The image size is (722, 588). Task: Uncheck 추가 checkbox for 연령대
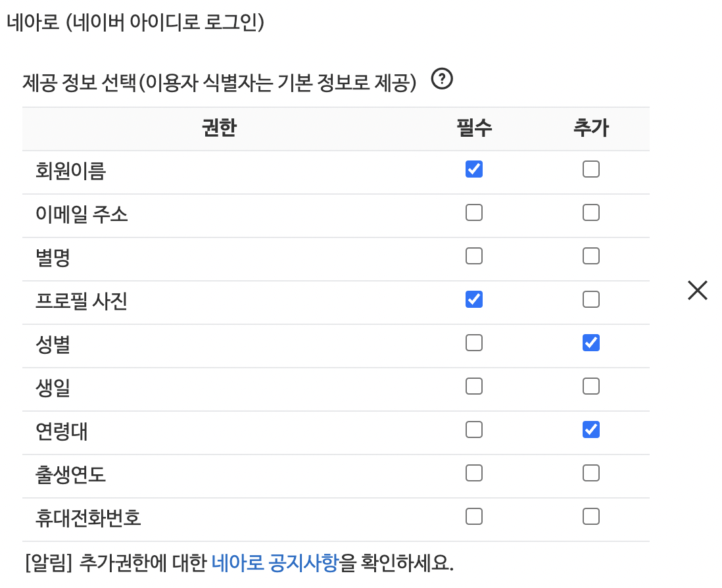(590, 429)
